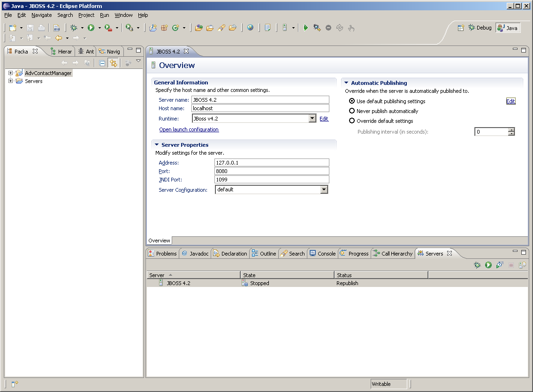Viewport: 533px width, 392px height.
Task: Click the Publish to server icon
Action: coord(523,265)
